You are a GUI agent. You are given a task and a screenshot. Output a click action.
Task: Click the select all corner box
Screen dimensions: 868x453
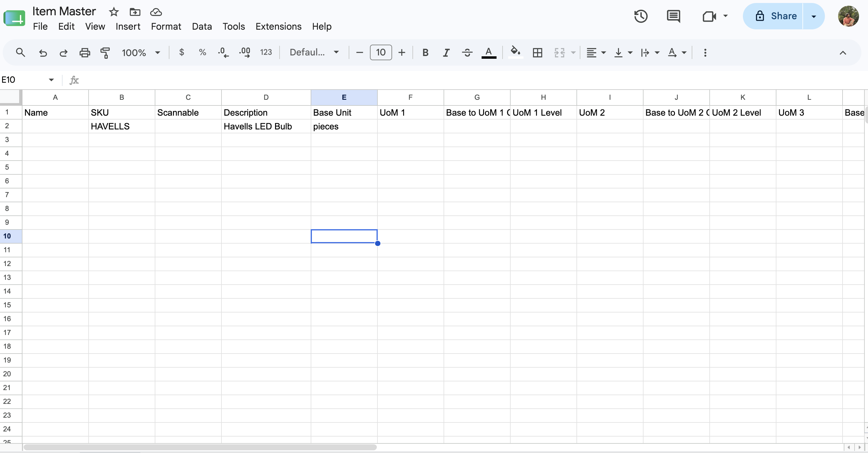click(x=11, y=97)
